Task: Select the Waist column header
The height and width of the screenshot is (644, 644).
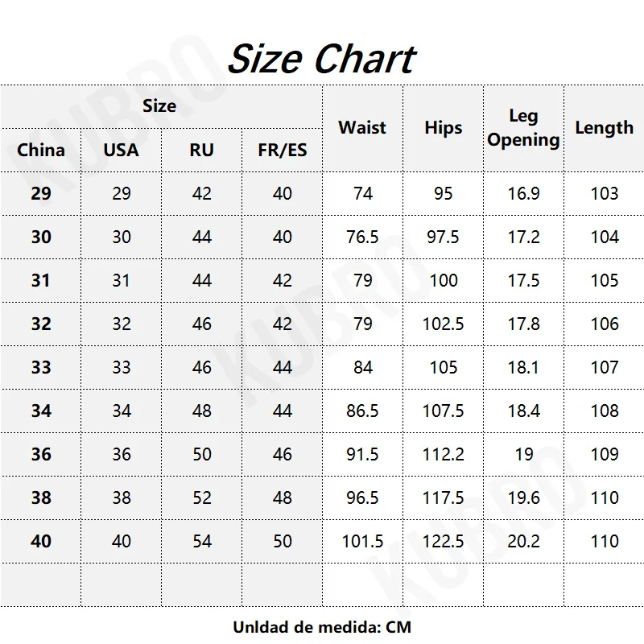Action: (362, 127)
